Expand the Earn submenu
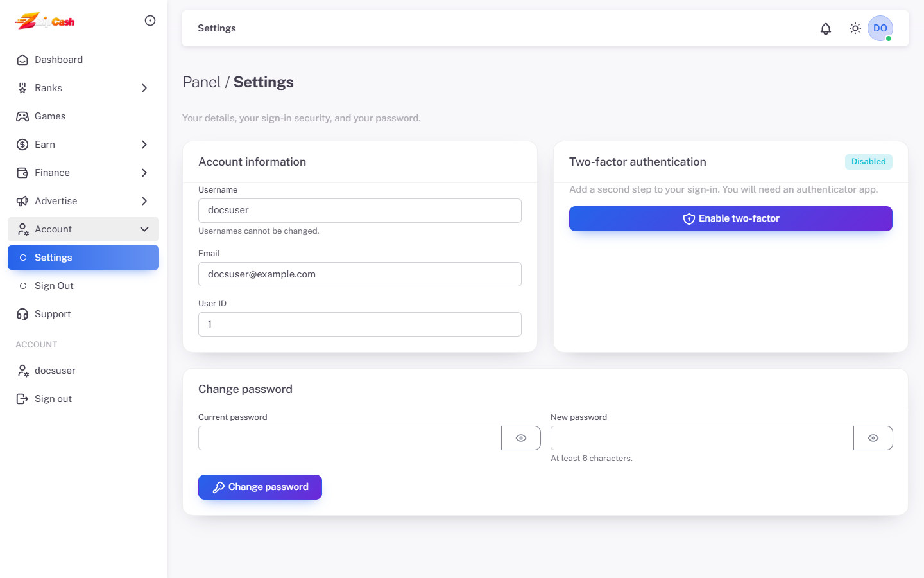Screen dimensions: 924x578 point(83,144)
